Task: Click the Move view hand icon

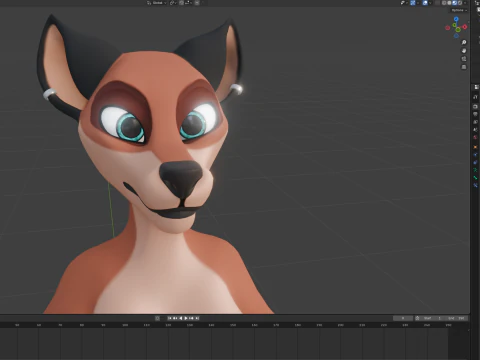Action: tap(464, 51)
